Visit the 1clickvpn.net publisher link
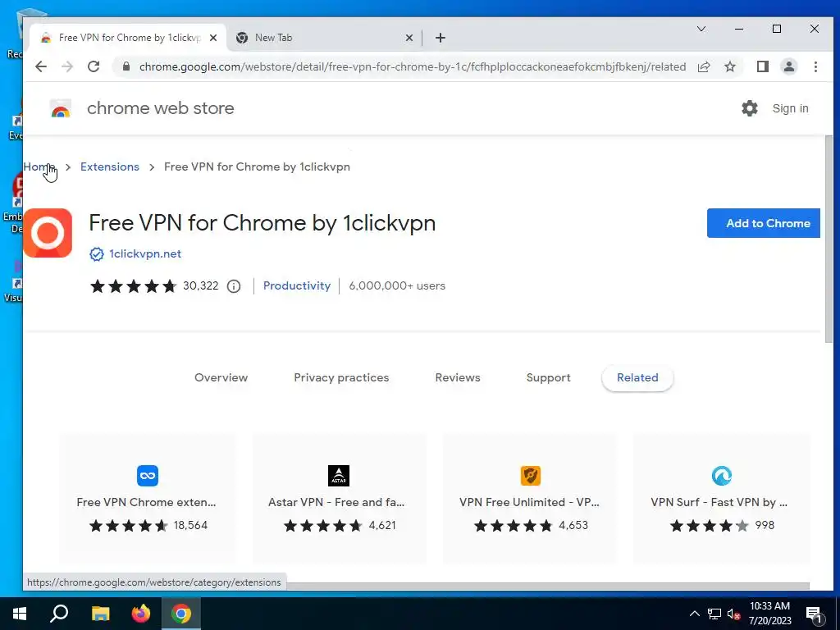Screen dimensions: 840x630 145,254
